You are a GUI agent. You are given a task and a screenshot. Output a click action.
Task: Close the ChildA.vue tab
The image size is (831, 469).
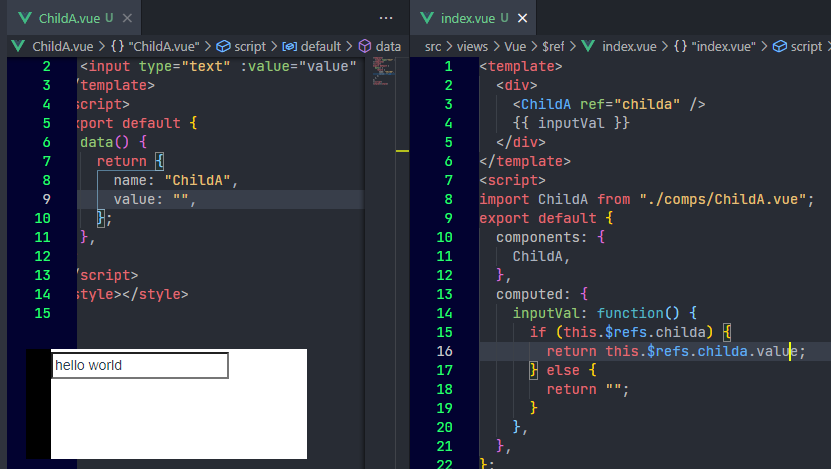pyautogui.click(x=127, y=18)
